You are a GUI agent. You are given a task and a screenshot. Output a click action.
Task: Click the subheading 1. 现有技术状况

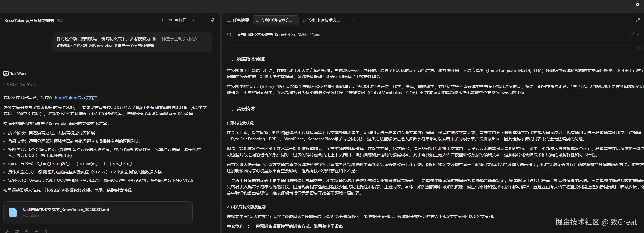[x=240, y=123]
